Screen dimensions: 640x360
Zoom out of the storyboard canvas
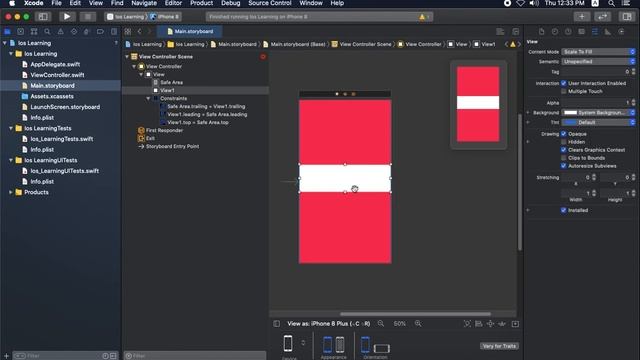click(381, 323)
